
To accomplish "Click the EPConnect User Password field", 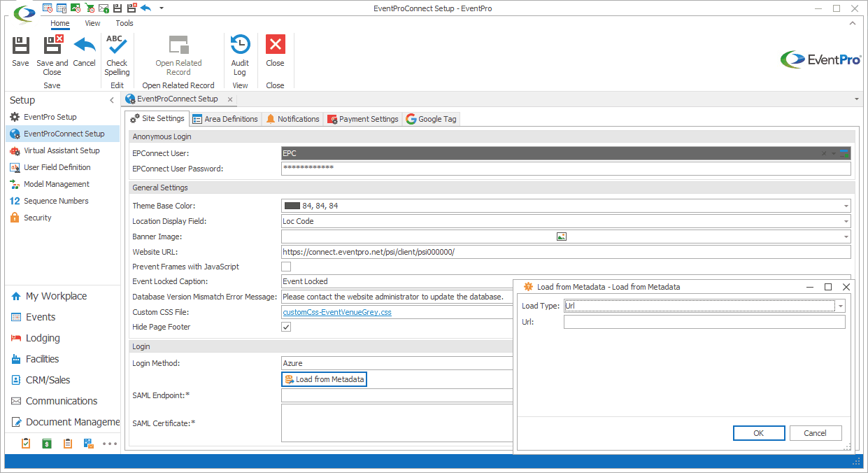I will pyautogui.click(x=566, y=169).
